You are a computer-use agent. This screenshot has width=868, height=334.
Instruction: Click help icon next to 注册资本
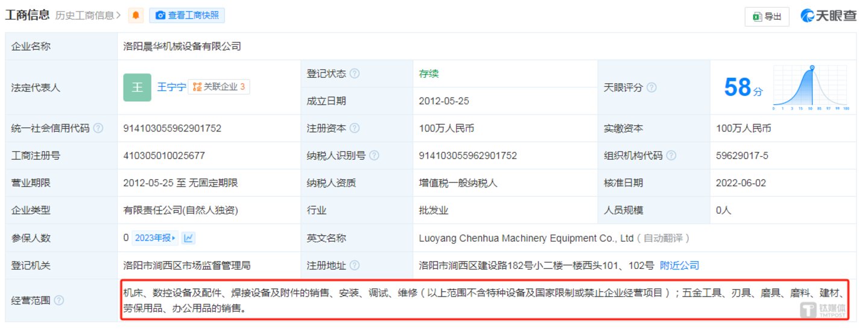point(355,128)
